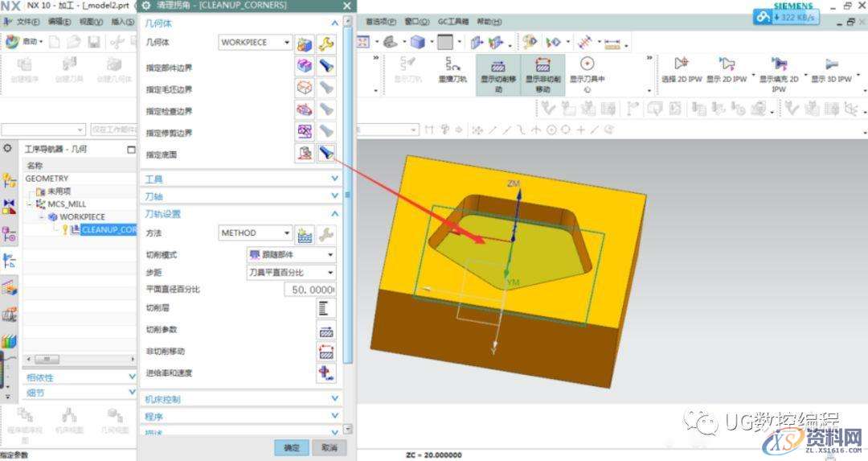Click the Cancel (取消) button

pos(328,447)
